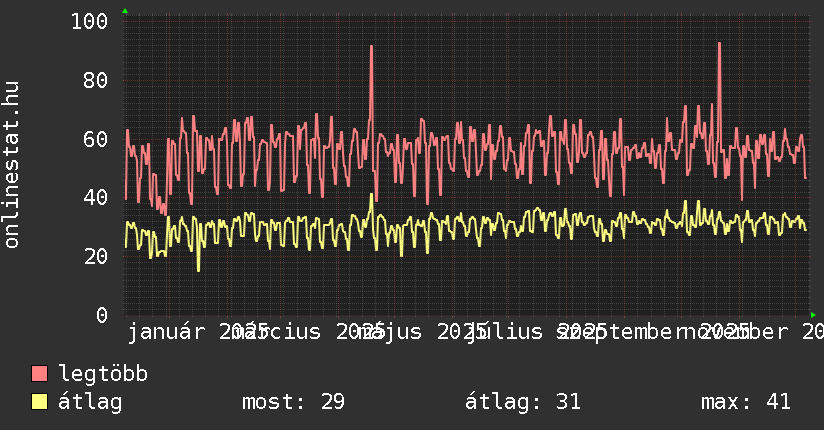
Task: Click the green arrow atop the Y axis
Action: 124,11
